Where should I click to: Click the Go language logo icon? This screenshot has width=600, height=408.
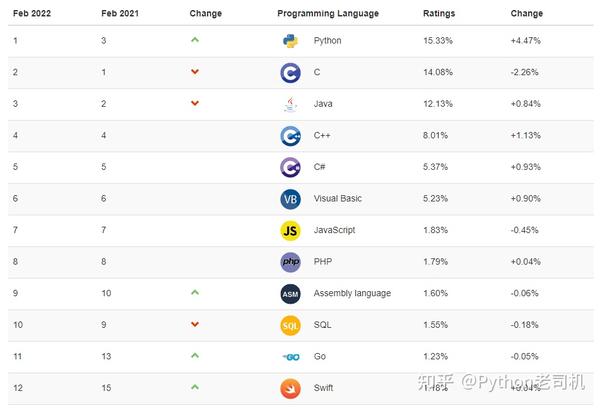pyautogui.click(x=290, y=357)
